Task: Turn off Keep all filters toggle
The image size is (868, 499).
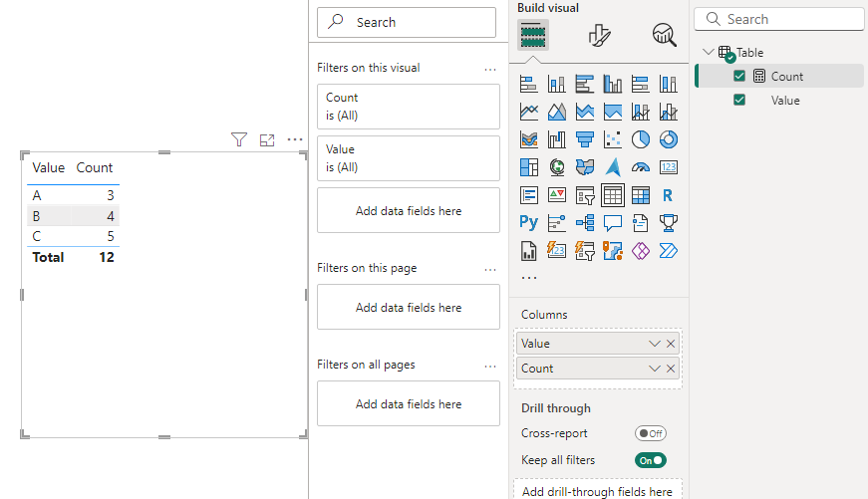Action: coord(651,460)
